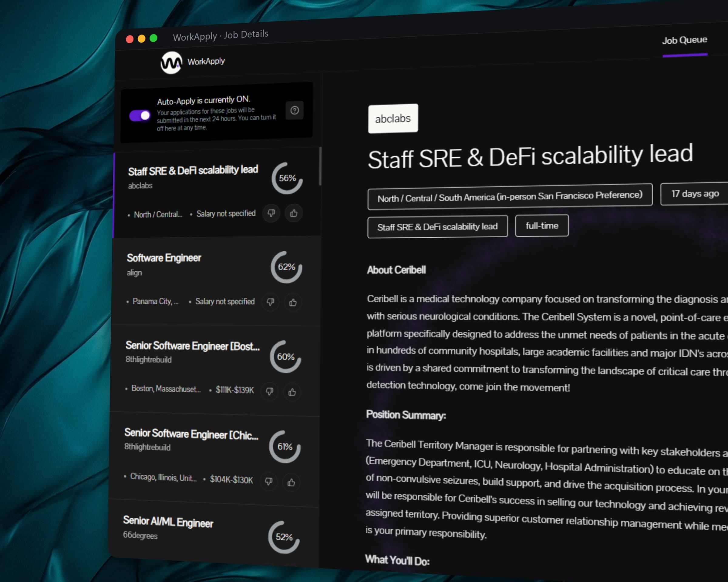
Task: Open the Senior Software Engineer [Chic... listing
Action: (x=214, y=459)
